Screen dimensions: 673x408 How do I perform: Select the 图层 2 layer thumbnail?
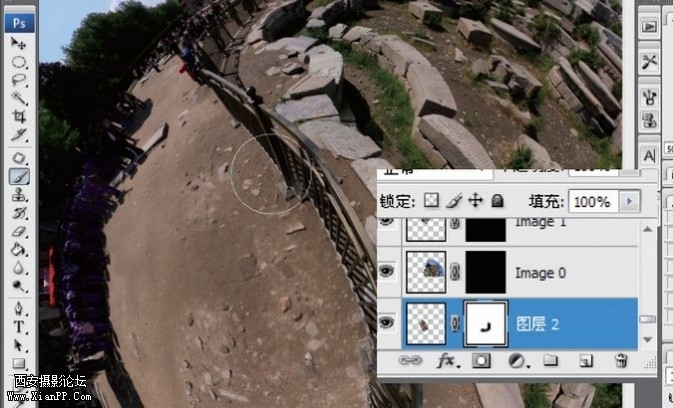tap(426, 323)
